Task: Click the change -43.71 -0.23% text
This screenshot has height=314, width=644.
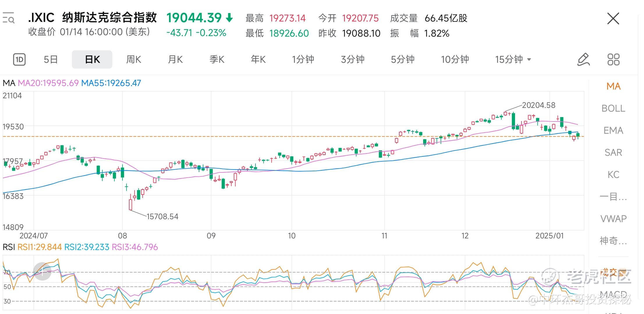Action: (196, 33)
